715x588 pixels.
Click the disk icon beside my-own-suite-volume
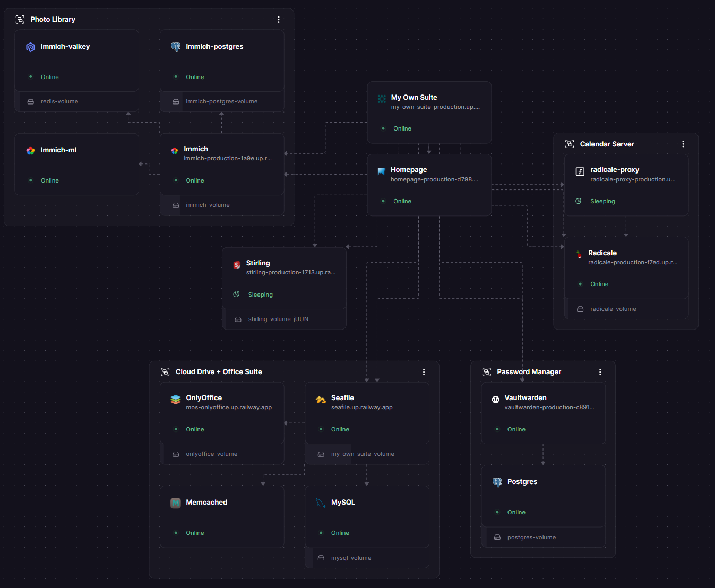(x=321, y=454)
